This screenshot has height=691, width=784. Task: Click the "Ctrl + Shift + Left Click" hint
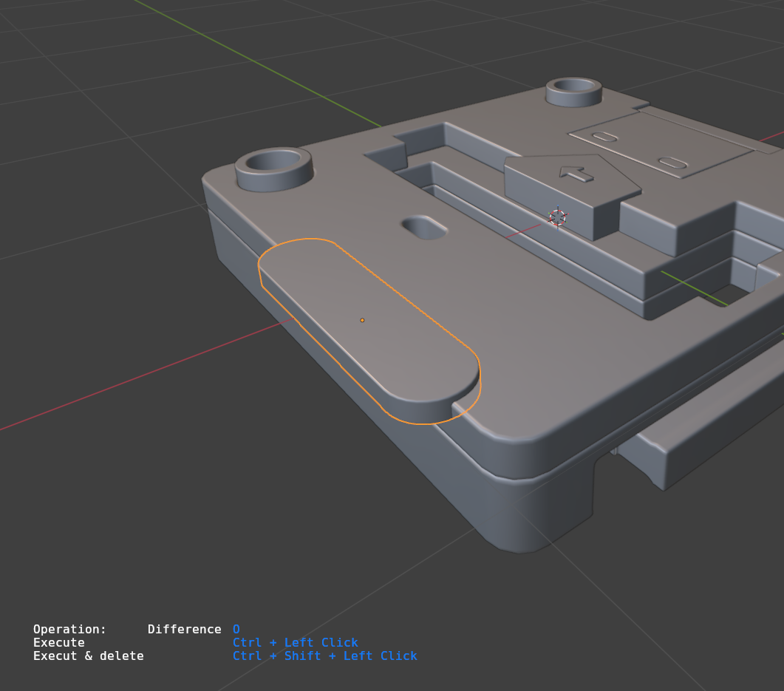tap(324, 656)
